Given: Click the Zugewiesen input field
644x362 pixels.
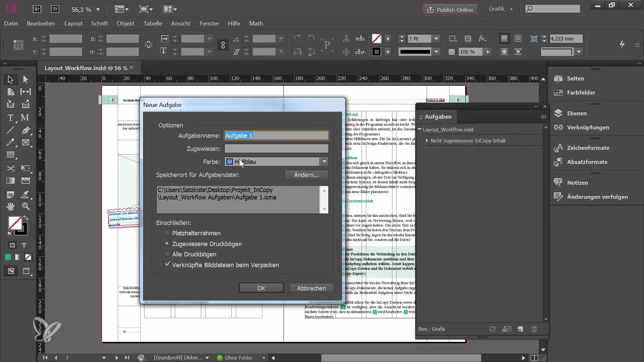Looking at the screenshot, I should click(x=276, y=148).
